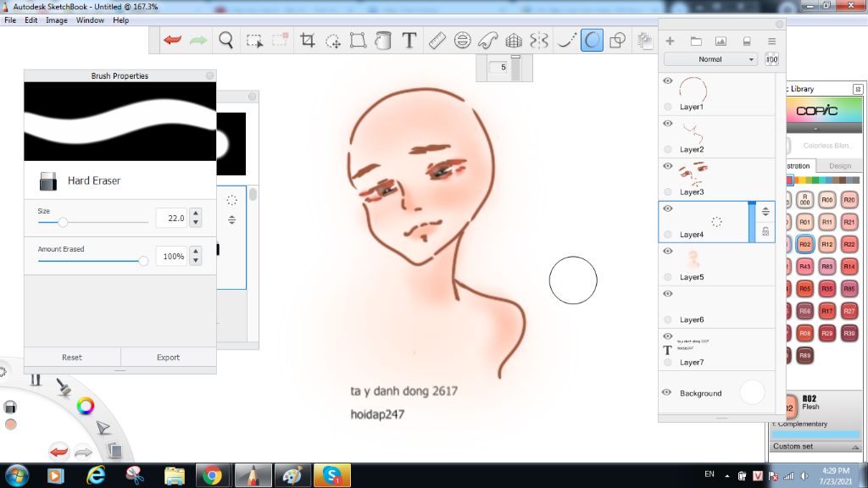Viewport: 868px width, 488px height.
Task: Open the Normal blend mode dropdown
Action: (710, 59)
